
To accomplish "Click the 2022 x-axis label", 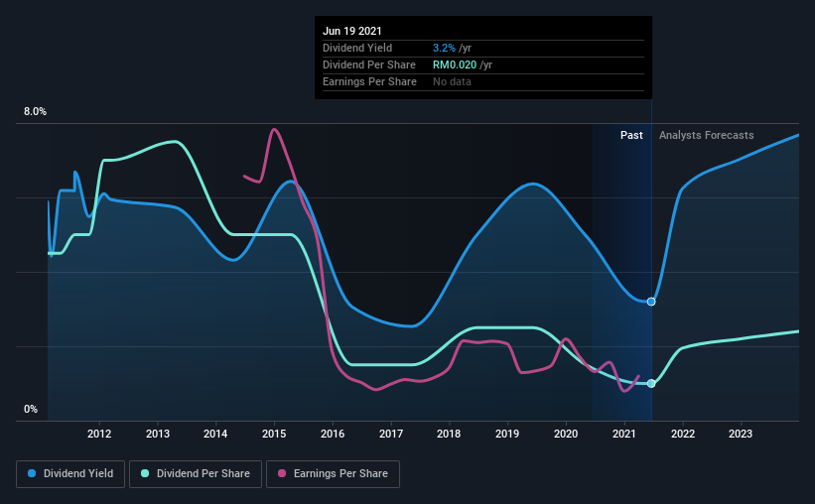I will coord(682,434).
